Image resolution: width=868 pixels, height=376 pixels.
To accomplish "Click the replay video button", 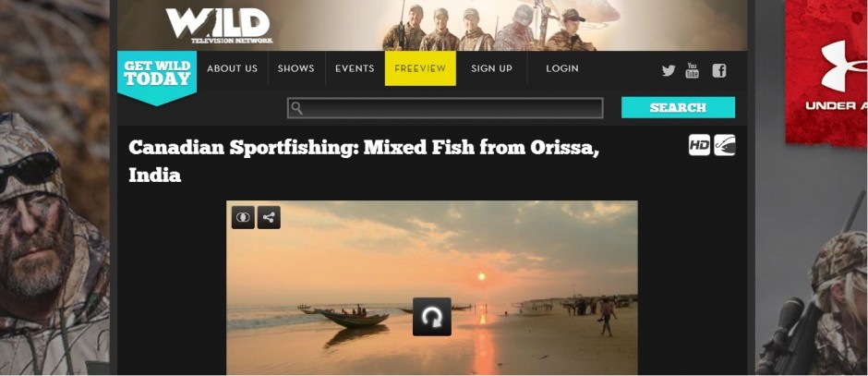I will tap(432, 317).
